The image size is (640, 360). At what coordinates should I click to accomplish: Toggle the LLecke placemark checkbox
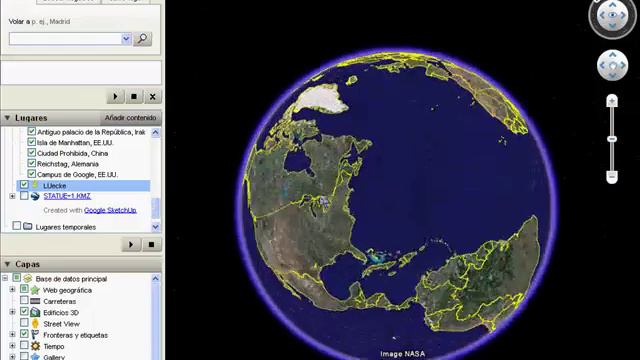[24, 185]
